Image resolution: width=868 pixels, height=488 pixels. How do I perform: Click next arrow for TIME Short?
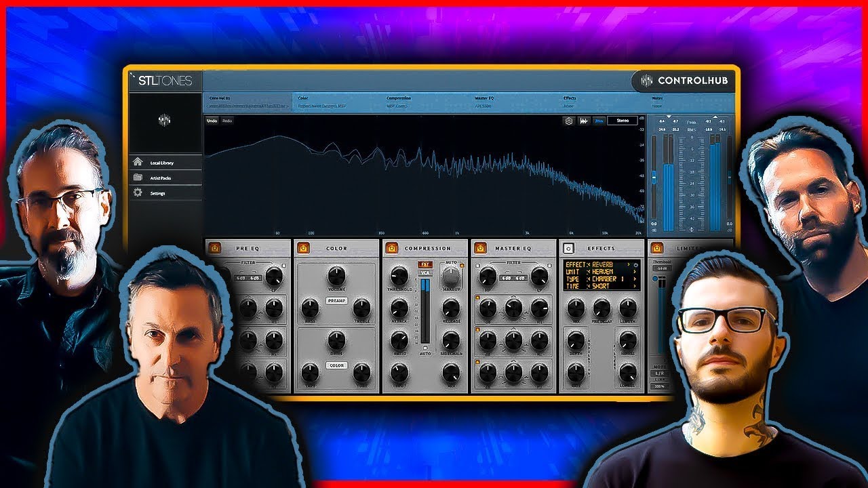coord(636,286)
